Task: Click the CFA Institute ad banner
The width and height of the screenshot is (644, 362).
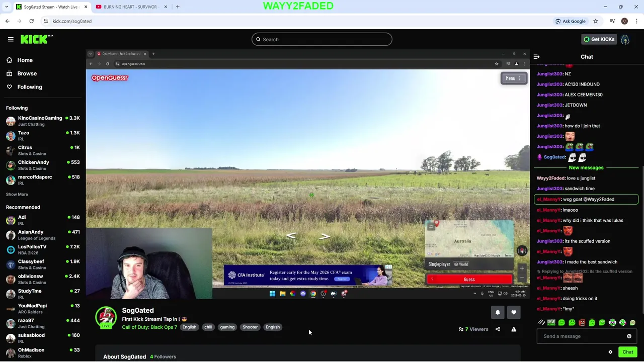Action: coord(308,276)
